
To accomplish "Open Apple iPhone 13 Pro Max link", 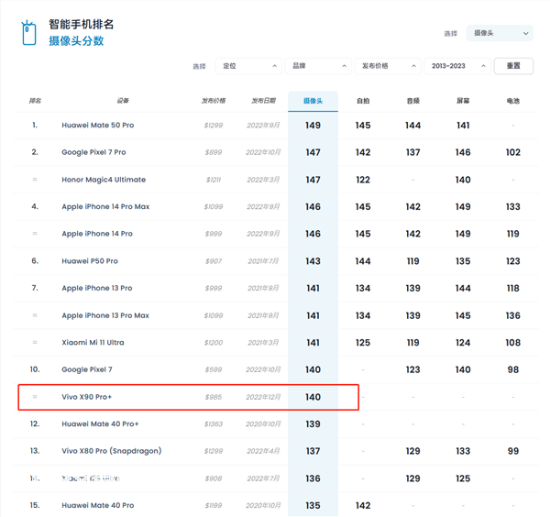I will point(105,315).
